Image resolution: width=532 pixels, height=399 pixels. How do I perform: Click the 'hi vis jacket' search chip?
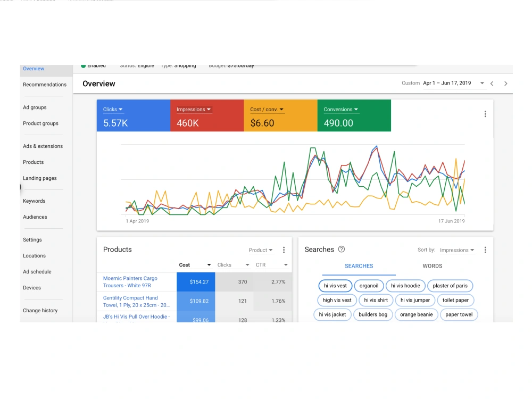coord(332,314)
